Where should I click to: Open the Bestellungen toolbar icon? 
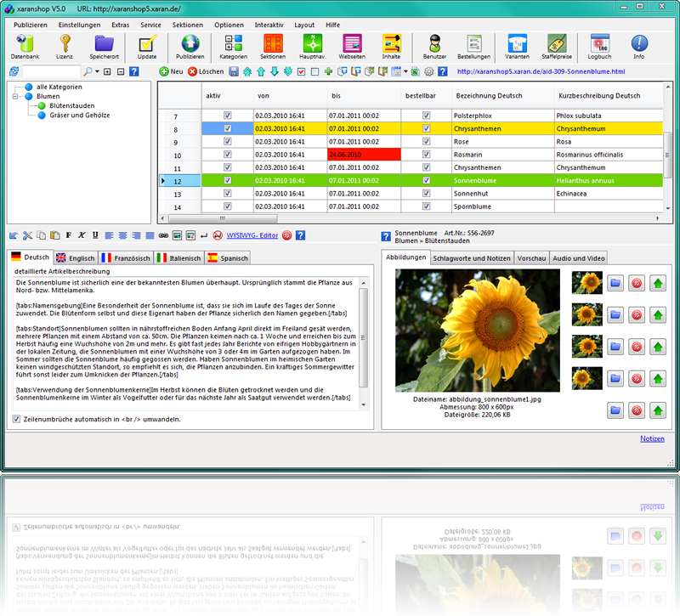click(474, 47)
